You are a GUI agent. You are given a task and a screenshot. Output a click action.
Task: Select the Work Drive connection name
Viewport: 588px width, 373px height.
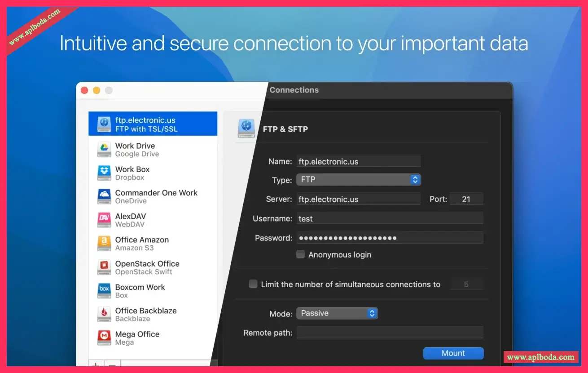click(x=135, y=146)
